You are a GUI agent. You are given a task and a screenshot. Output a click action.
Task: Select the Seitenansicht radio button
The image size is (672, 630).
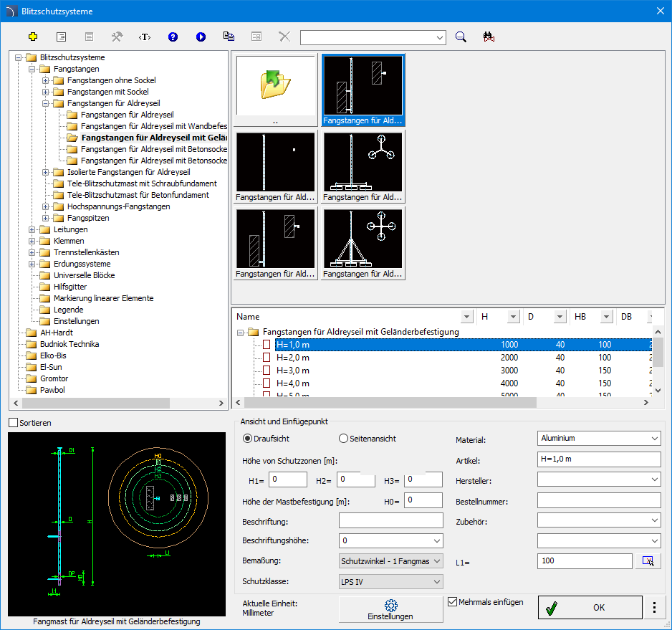click(x=343, y=439)
